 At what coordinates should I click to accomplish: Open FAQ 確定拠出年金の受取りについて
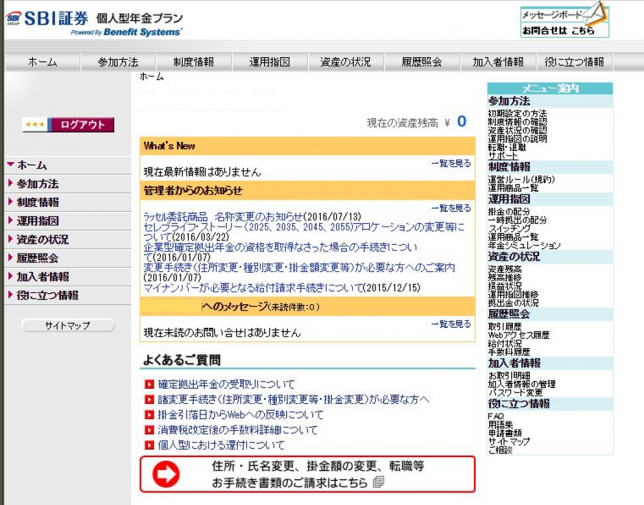(226, 384)
